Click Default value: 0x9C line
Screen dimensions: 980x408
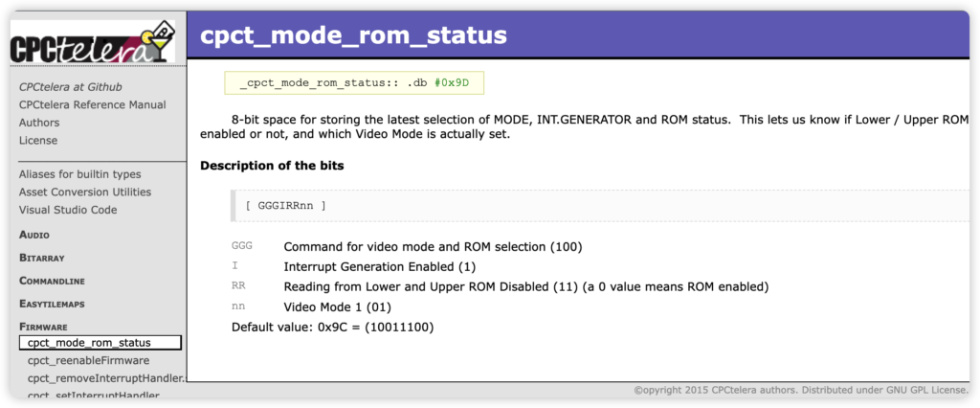click(333, 327)
